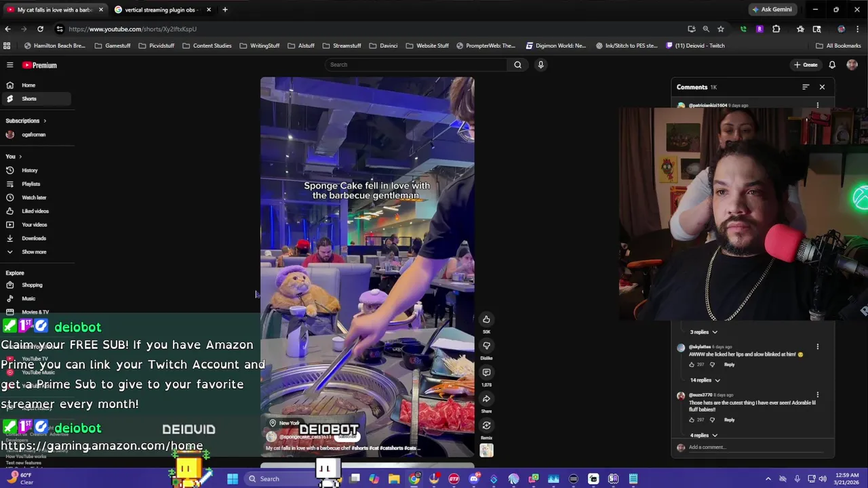
Task: Expand the 4 replies thread
Action: tap(704, 435)
